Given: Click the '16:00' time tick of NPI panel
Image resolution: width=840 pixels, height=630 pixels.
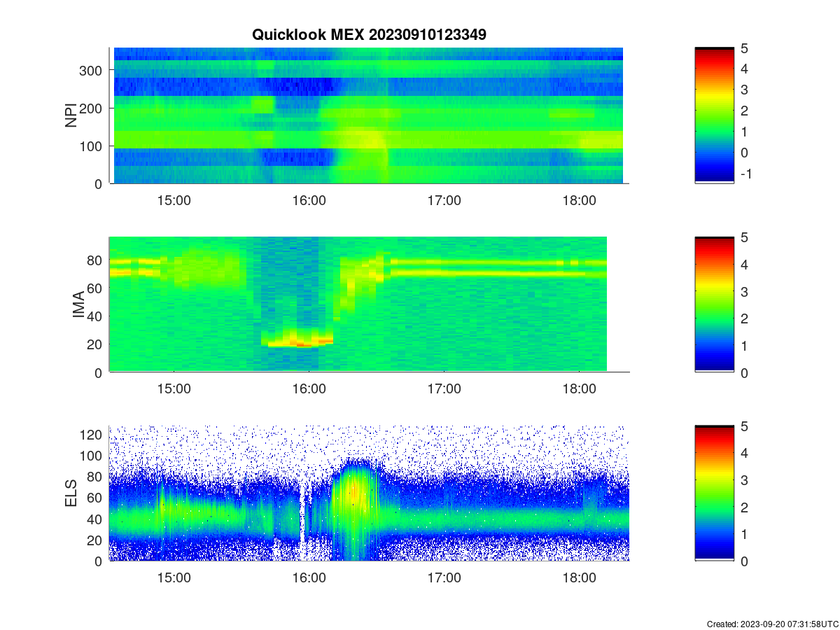Looking at the screenshot, I should click(x=309, y=200).
